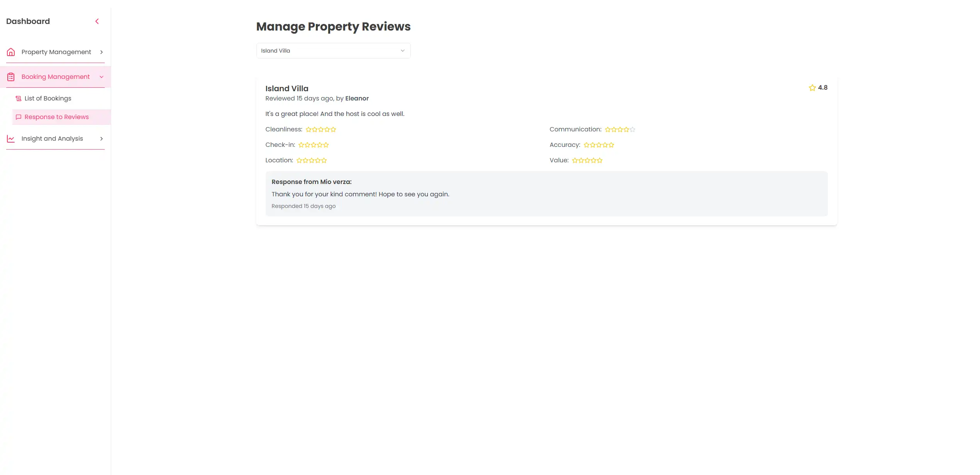Expand the Insight and Analysis chevron
The height and width of the screenshot is (475, 980).
coord(102,139)
